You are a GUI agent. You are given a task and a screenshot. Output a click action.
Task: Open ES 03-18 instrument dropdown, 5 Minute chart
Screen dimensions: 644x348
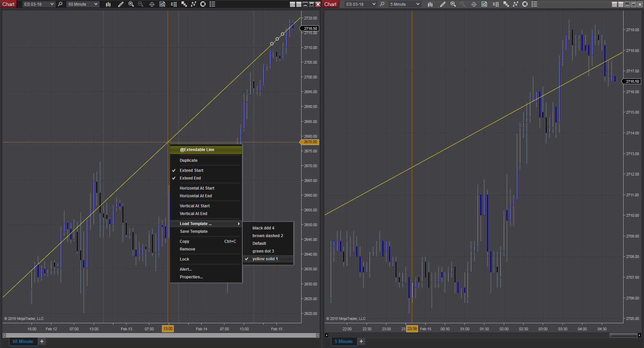361,4
